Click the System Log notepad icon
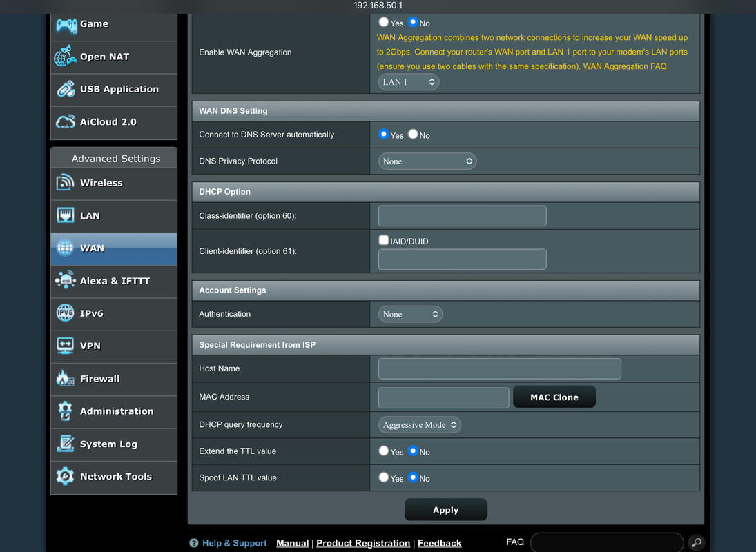 65,443
